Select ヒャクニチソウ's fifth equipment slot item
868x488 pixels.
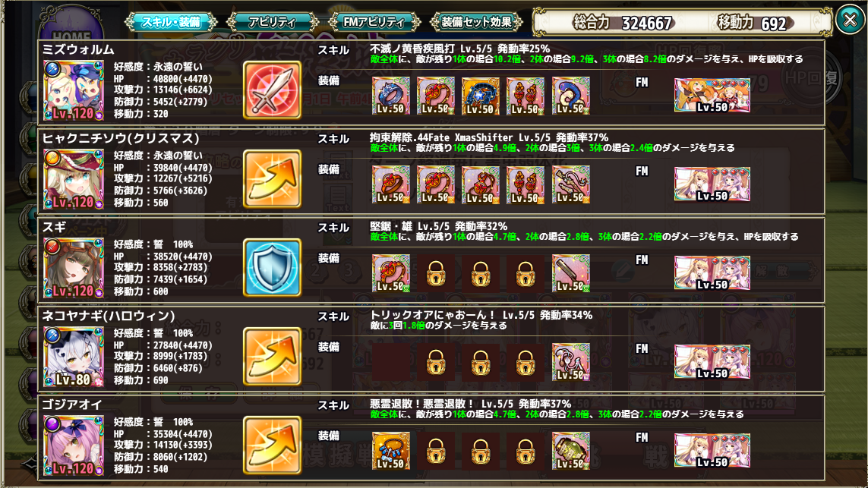coord(571,184)
